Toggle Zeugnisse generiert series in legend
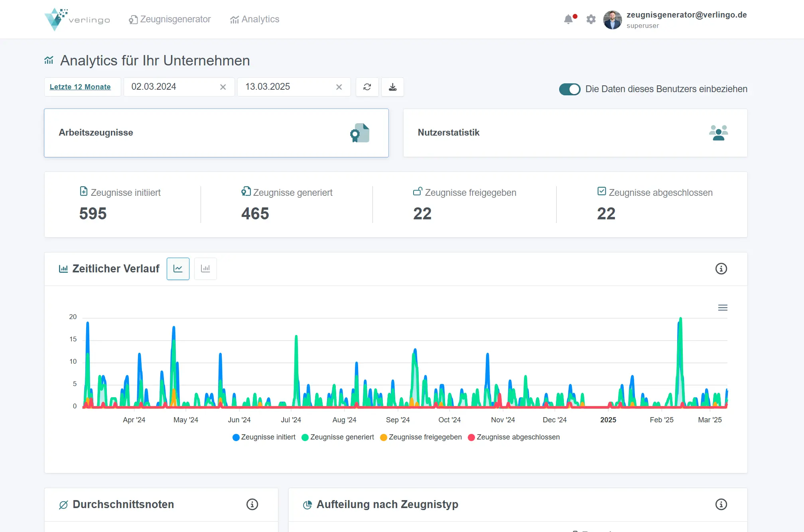 tap(338, 437)
